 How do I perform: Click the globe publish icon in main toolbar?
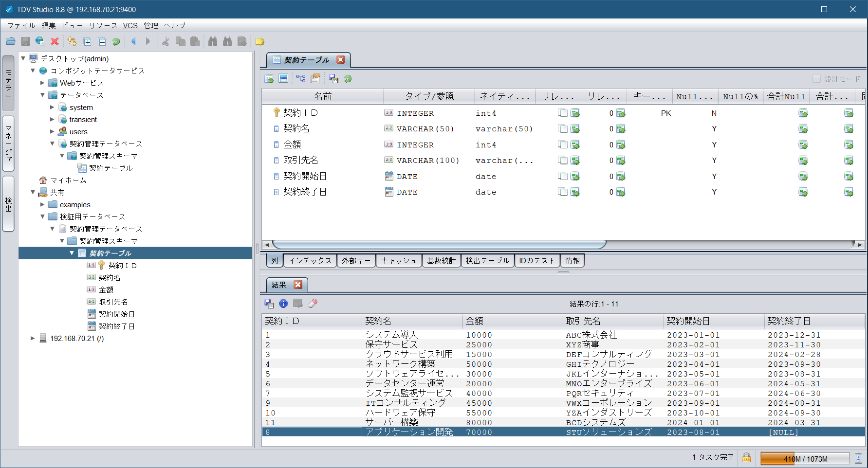point(40,42)
